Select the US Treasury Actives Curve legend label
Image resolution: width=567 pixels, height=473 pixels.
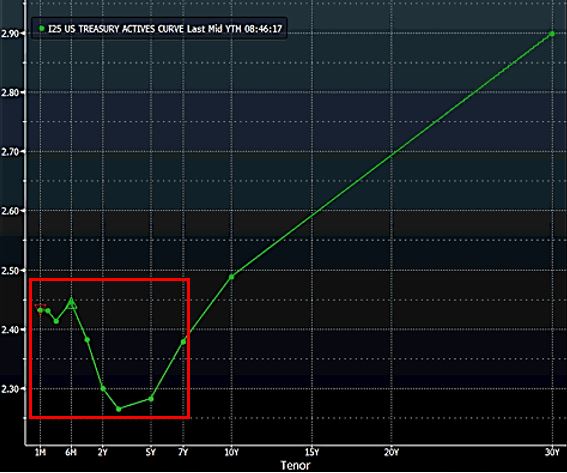tap(165, 29)
